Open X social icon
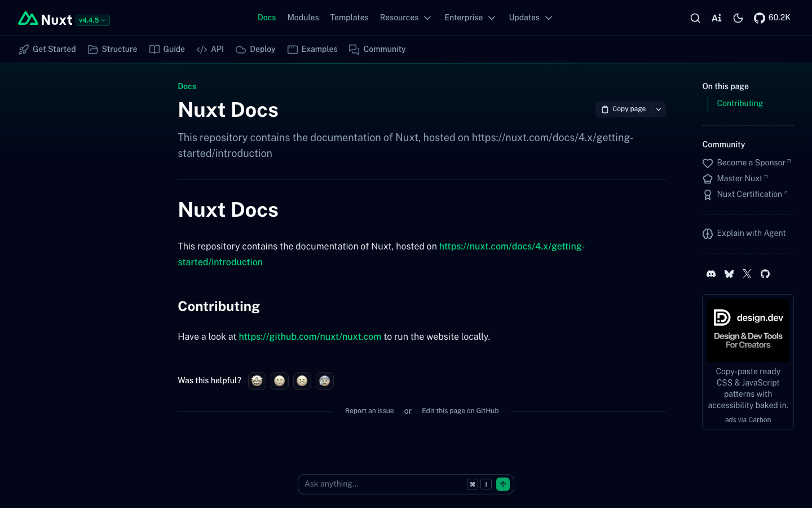Image resolution: width=812 pixels, height=508 pixels. point(747,274)
